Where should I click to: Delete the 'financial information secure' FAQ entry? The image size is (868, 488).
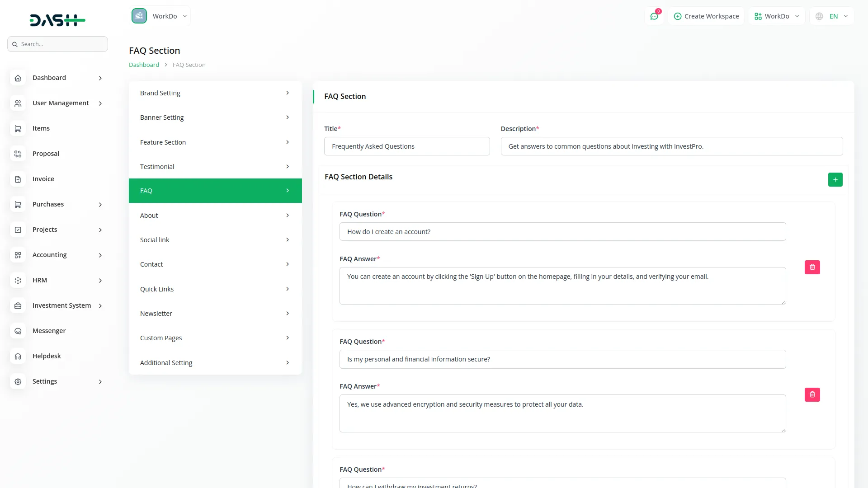pos(812,394)
